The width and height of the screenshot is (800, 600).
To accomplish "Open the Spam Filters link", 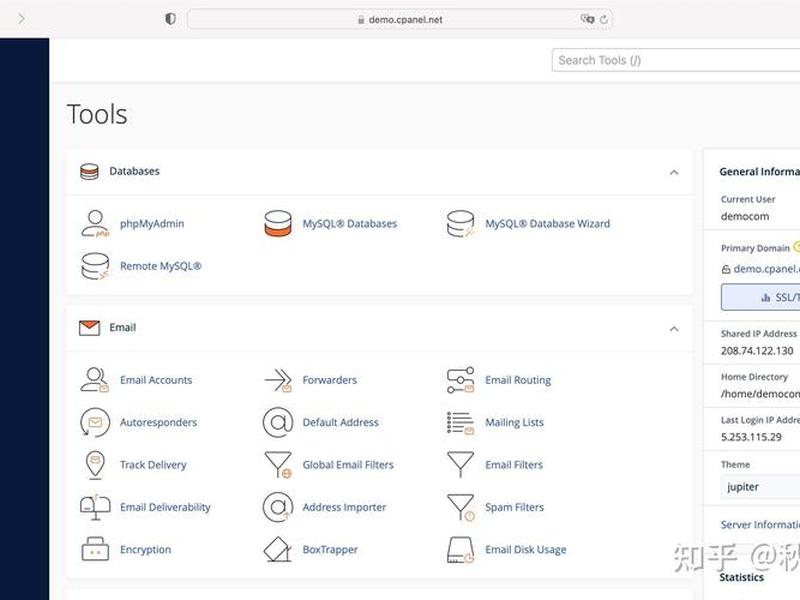I will pos(514,507).
